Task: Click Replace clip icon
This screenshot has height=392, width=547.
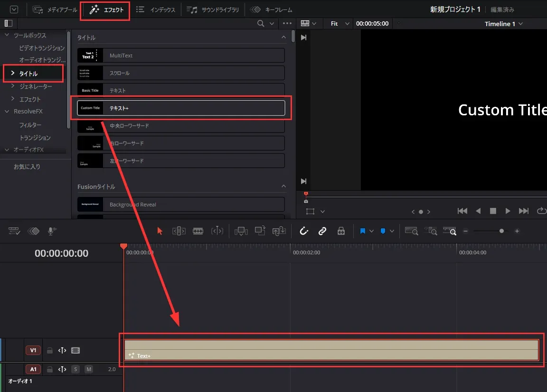Action: (279, 231)
